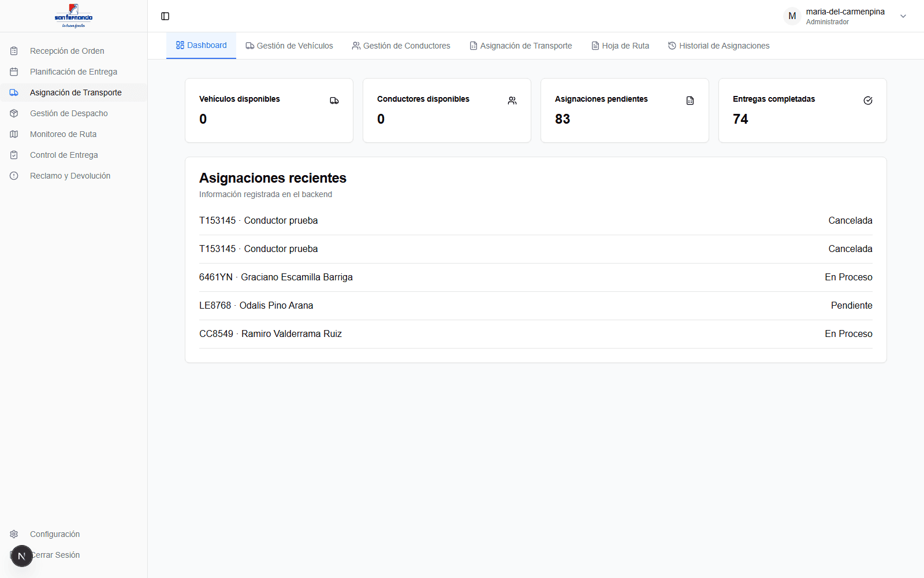Click the Vehículos disponibles card title

point(239,99)
